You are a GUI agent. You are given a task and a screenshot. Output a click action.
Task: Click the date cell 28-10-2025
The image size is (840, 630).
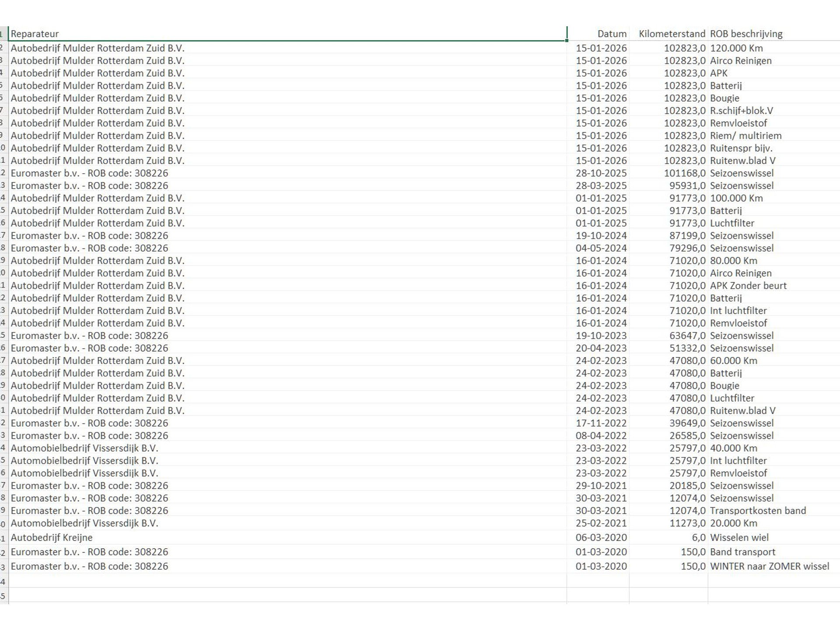pos(601,173)
